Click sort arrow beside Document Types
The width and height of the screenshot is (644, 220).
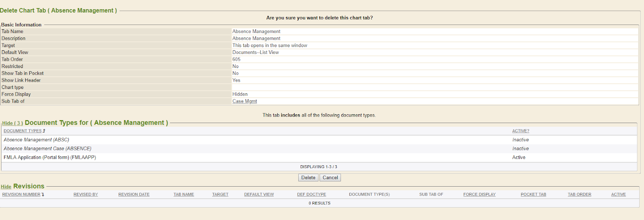(44, 131)
